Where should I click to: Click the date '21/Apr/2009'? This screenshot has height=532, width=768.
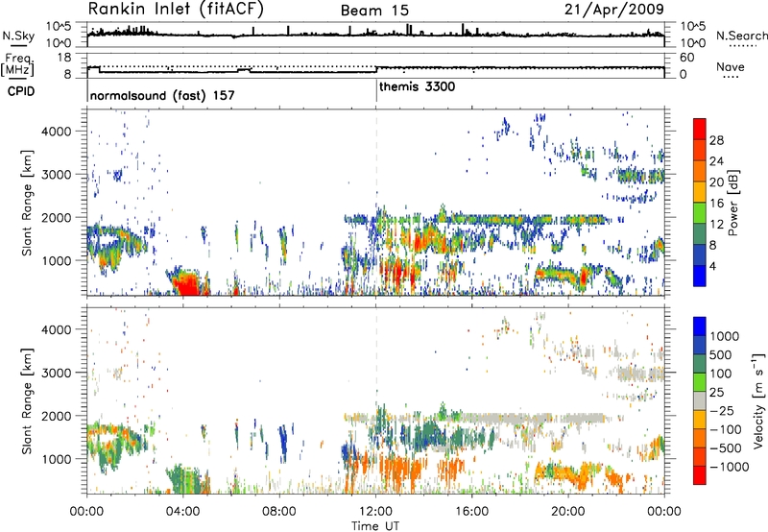click(x=614, y=10)
